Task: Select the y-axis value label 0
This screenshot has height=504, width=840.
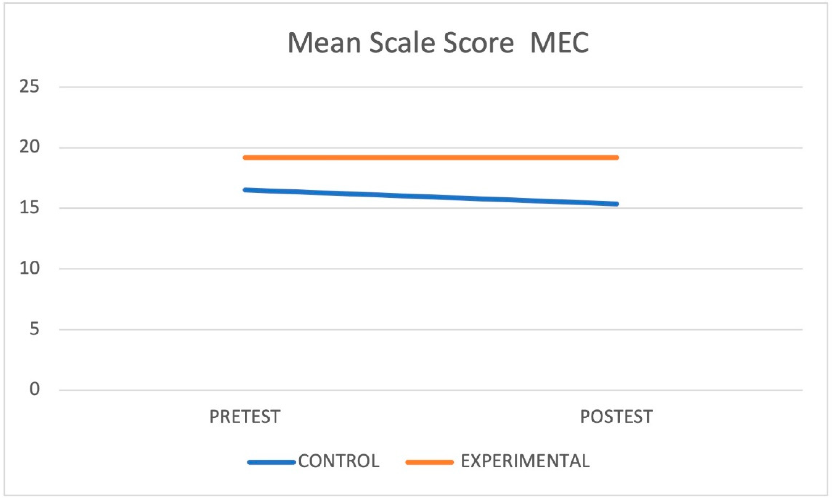Action: click(34, 389)
